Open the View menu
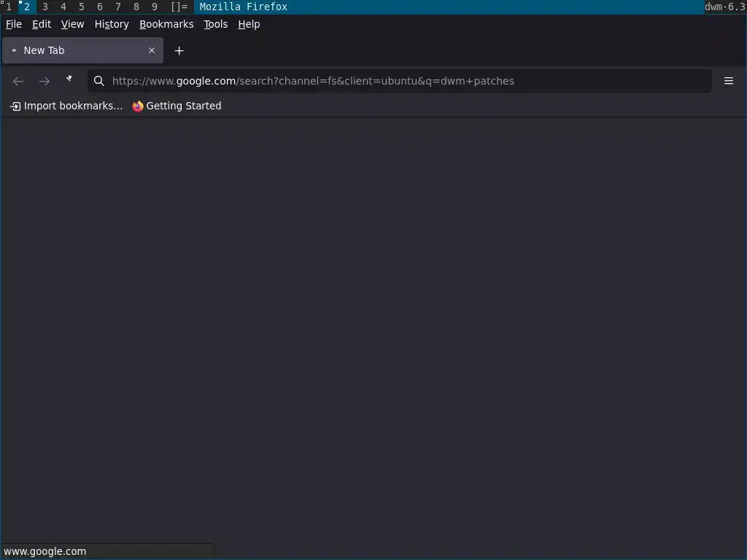 (x=72, y=24)
